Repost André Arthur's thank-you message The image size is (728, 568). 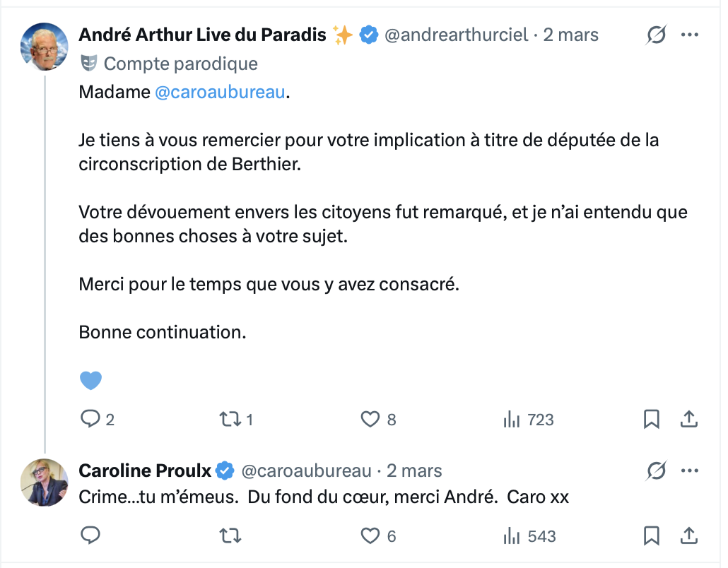pyautogui.click(x=229, y=420)
